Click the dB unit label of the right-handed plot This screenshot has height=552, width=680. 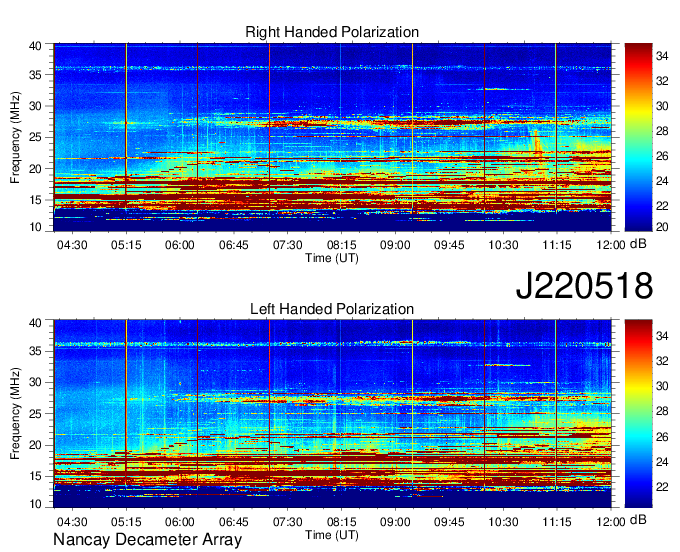point(638,244)
